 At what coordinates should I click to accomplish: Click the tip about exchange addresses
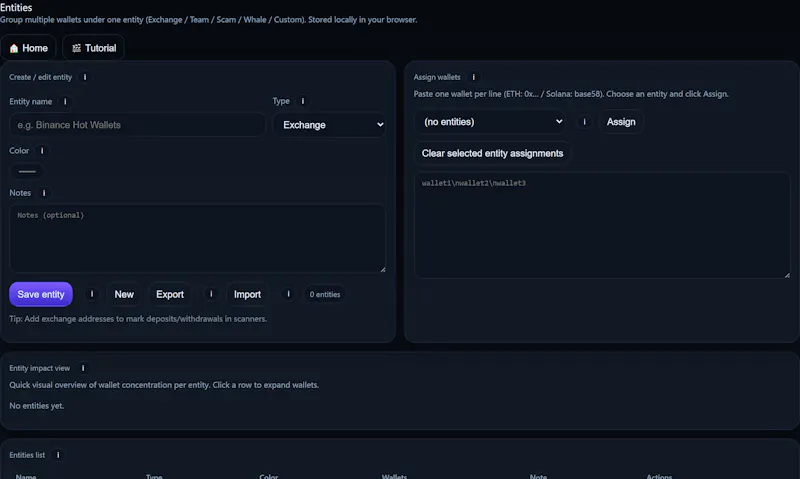138,319
